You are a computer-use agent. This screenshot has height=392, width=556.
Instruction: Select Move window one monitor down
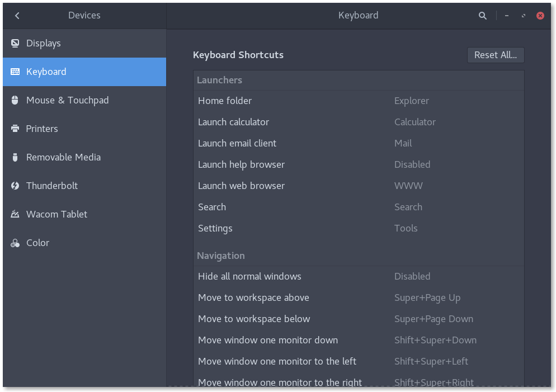click(x=359, y=340)
